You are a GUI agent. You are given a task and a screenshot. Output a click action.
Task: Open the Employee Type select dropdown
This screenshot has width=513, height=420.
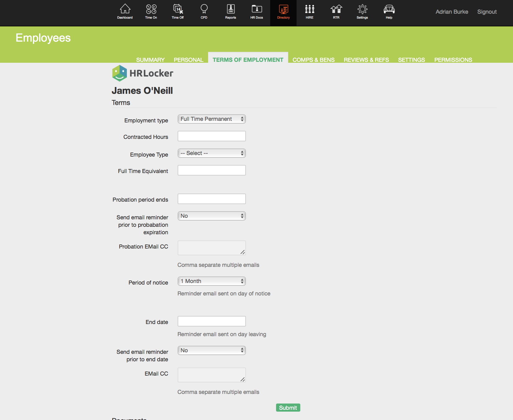[211, 153]
